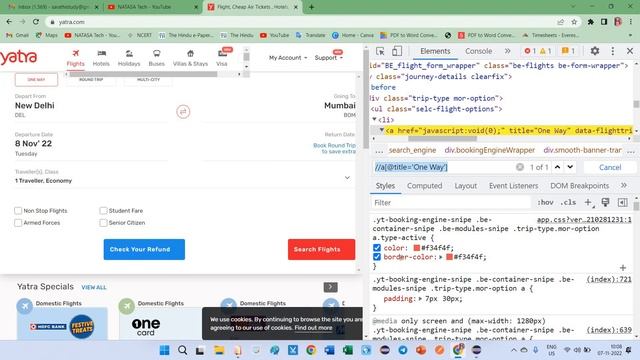Viewport: 640px width, 360px height.
Task: Toggle the DevTools device toolbar icon
Action: (x=396, y=51)
